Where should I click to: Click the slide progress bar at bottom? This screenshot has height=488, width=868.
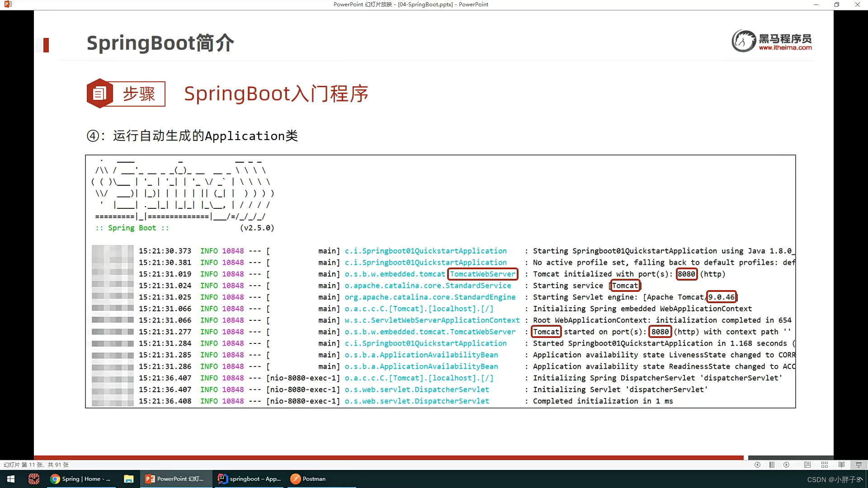pos(389,458)
